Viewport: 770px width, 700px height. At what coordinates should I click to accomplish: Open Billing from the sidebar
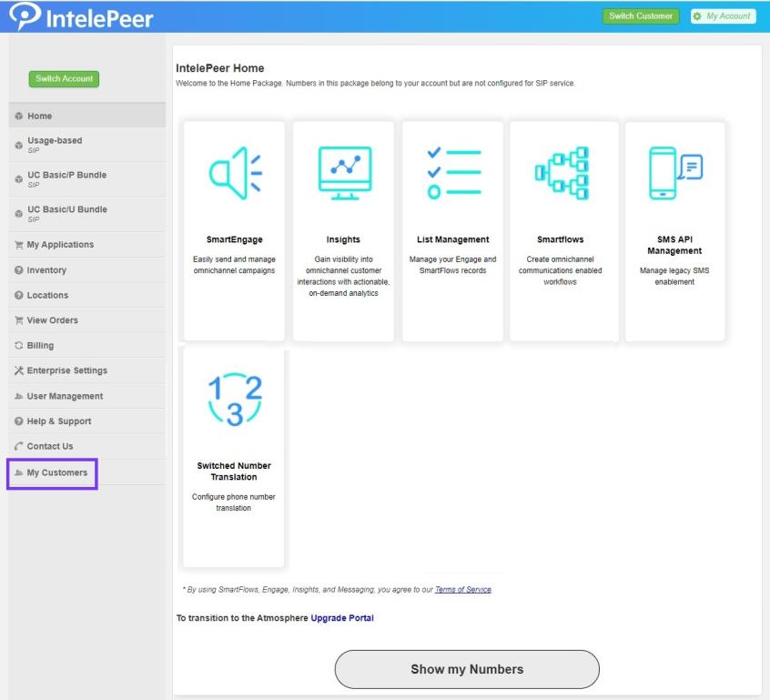coord(86,345)
